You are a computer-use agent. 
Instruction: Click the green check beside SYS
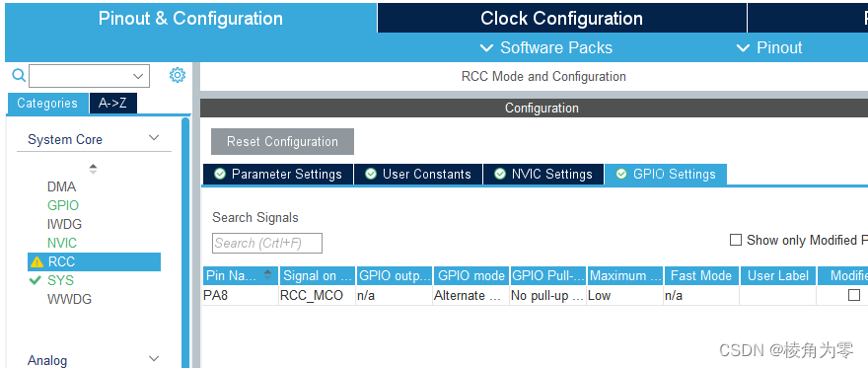35,280
